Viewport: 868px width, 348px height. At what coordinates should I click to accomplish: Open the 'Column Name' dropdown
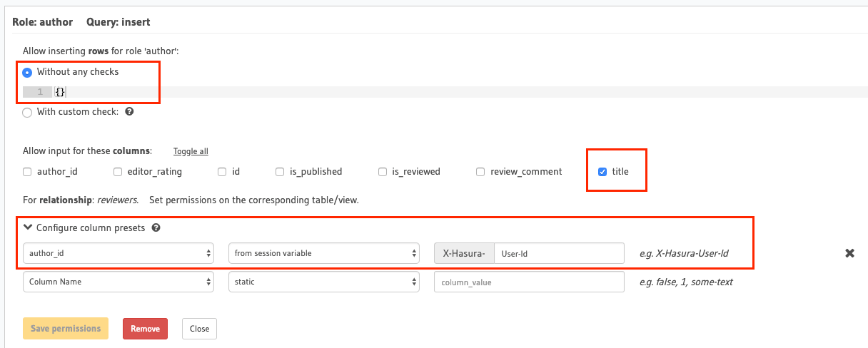pyautogui.click(x=118, y=282)
